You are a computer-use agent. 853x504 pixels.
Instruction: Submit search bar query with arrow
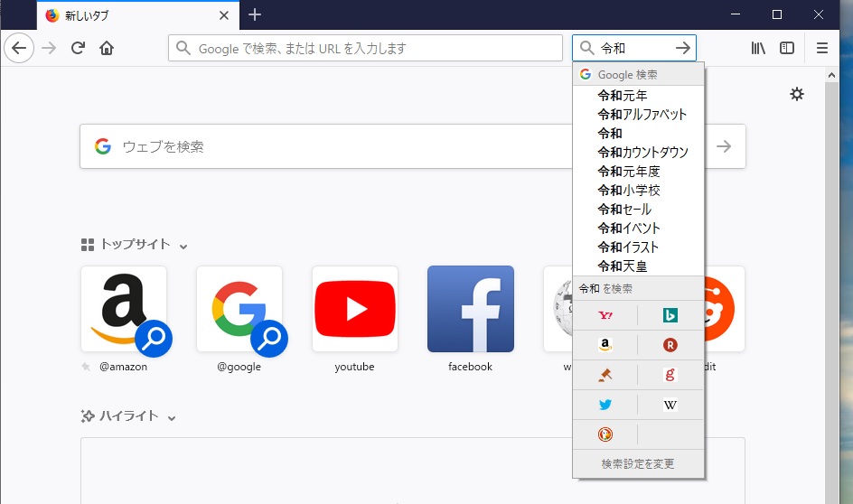[683, 48]
